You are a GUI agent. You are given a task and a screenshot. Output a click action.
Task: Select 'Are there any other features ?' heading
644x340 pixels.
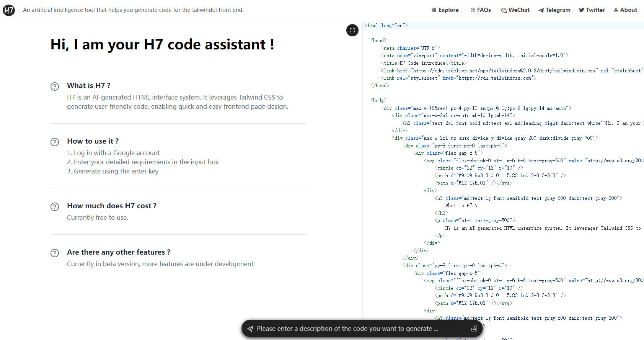119,252
